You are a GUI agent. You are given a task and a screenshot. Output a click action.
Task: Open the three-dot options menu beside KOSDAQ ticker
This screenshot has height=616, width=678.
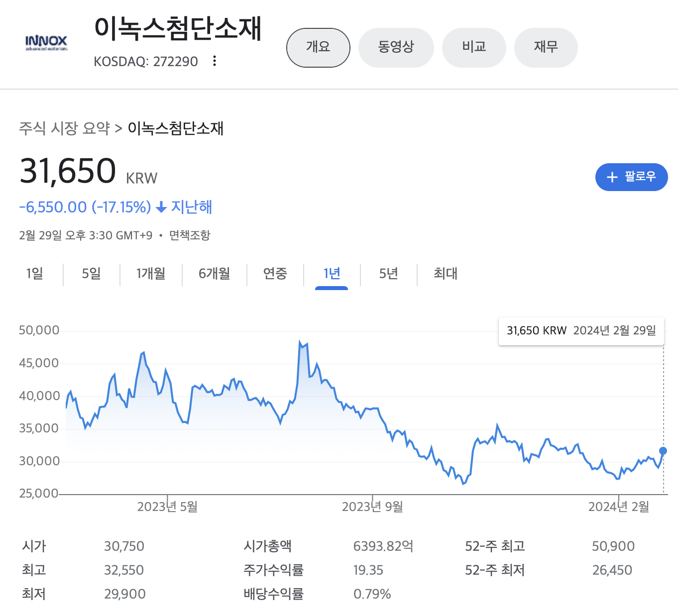pyautogui.click(x=215, y=61)
